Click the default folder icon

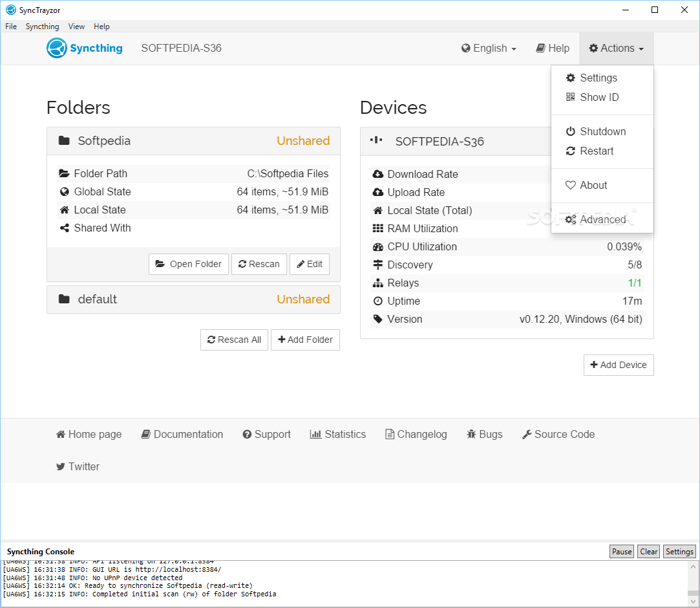pos(64,299)
